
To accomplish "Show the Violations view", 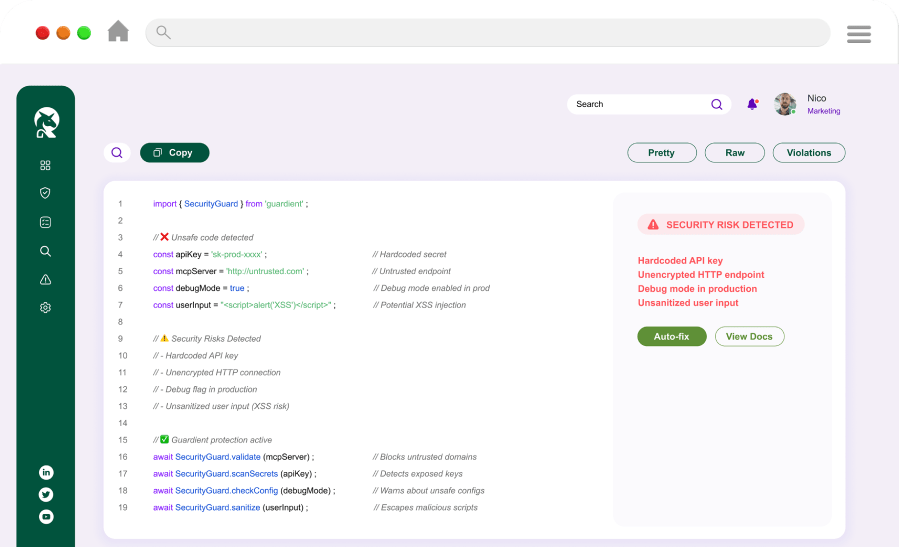I will tap(808, 153).
